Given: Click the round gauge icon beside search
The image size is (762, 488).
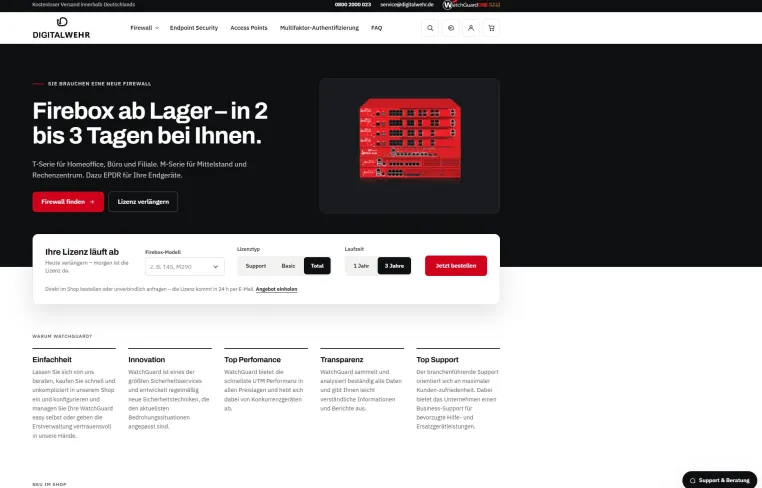Looking at the screenshot, I should (x=450, y=28).
